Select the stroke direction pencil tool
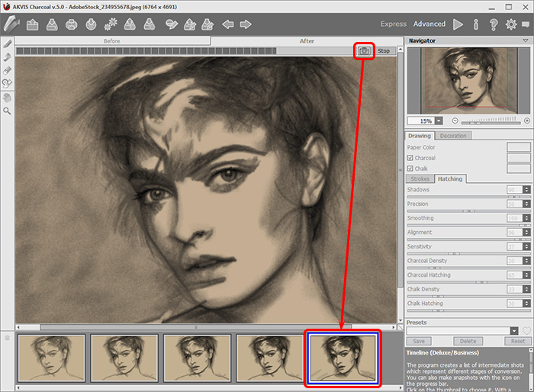534x392 pixels. pyautogui.click(x=7, y=43)
